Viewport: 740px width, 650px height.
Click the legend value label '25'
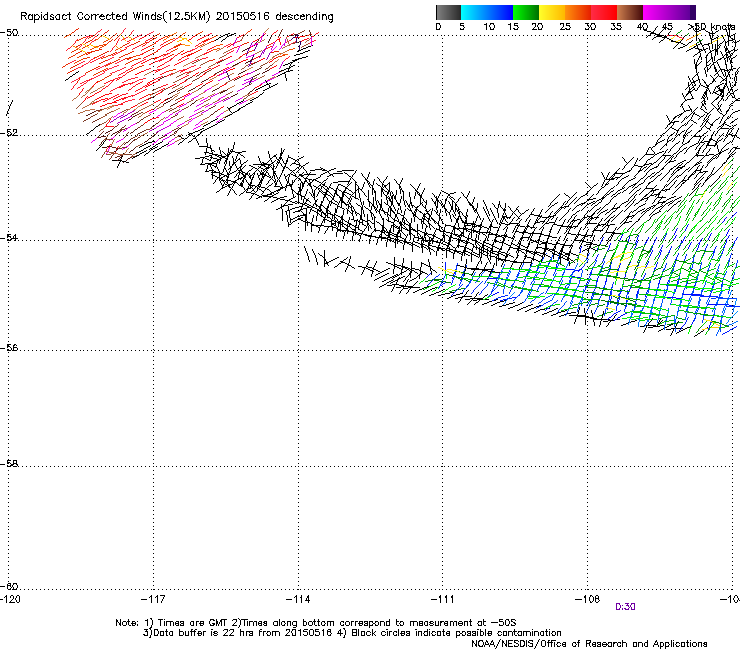point(565,27)
